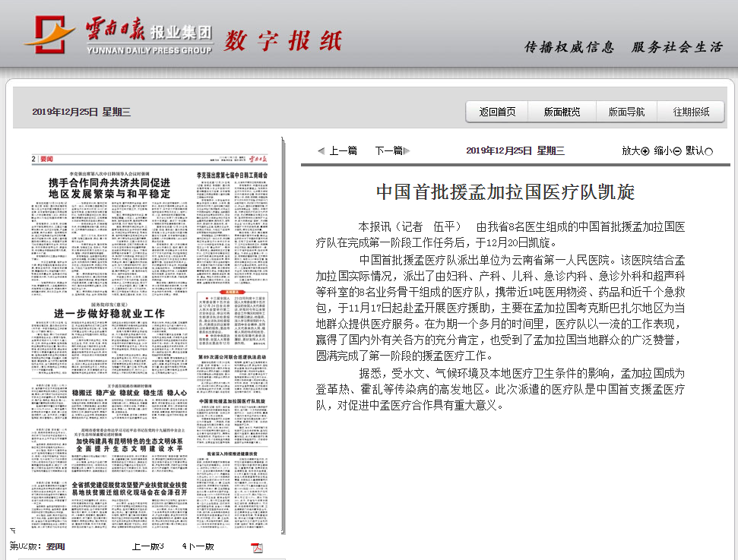Open article 第89次湄公河联合巡逻执法启动 in thumbnail
The image size is (738, 560).
(x=232, y=357)
